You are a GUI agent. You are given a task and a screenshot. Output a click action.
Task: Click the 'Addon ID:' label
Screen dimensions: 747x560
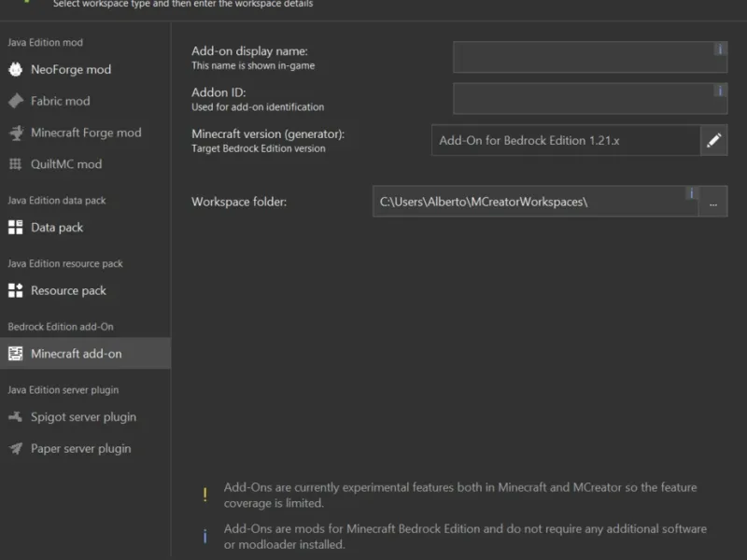[x=218, y=92]
